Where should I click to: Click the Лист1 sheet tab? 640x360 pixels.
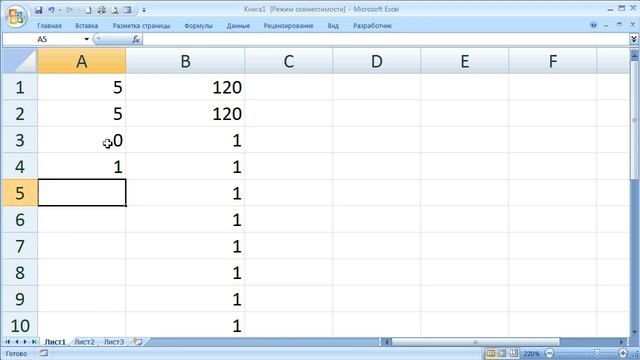55,342
